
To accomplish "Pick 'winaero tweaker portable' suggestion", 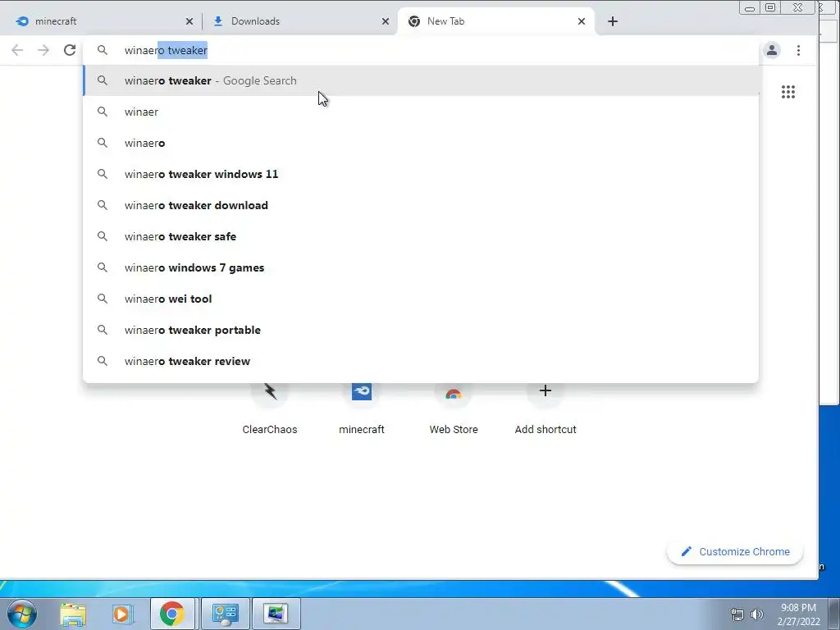I will pyautogui.click(x=422, y=330).
